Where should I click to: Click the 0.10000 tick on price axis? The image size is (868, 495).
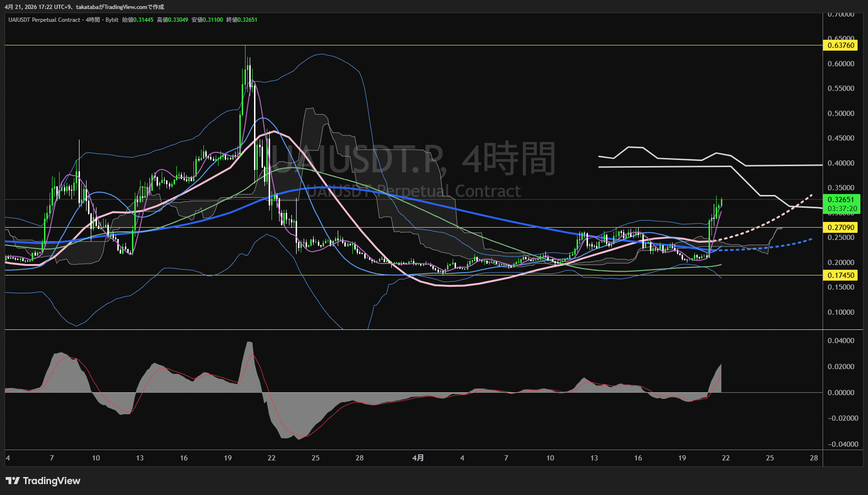(x=841, y=312)
